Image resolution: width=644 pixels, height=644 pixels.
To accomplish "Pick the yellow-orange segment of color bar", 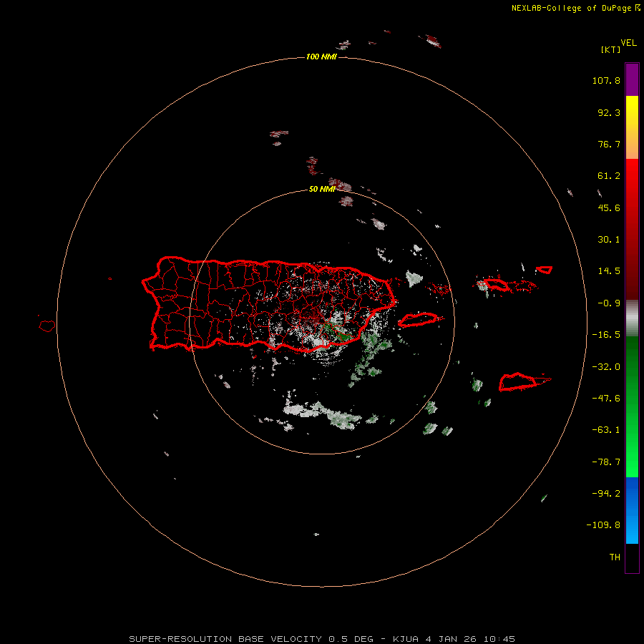I will point(632,127).
